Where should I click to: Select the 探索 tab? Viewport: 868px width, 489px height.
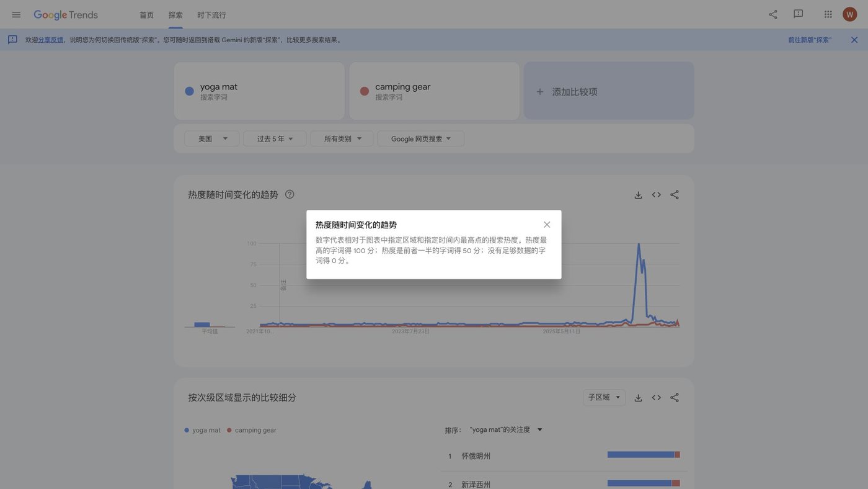(175, 15)
